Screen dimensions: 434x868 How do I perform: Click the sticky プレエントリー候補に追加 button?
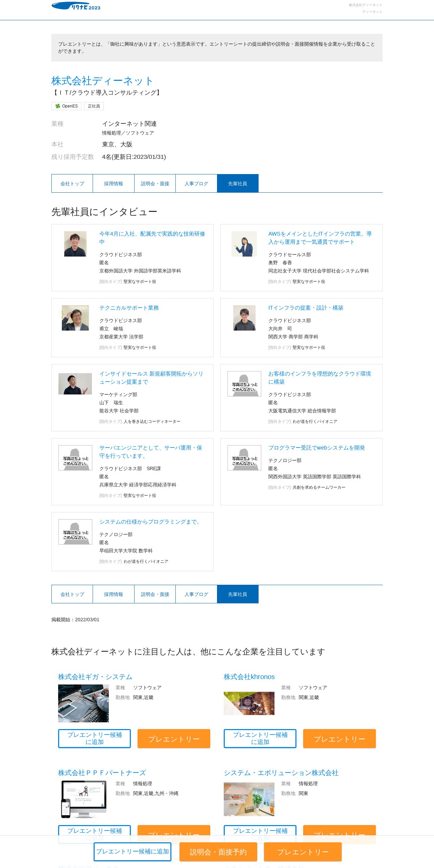[x=132, y=852]
